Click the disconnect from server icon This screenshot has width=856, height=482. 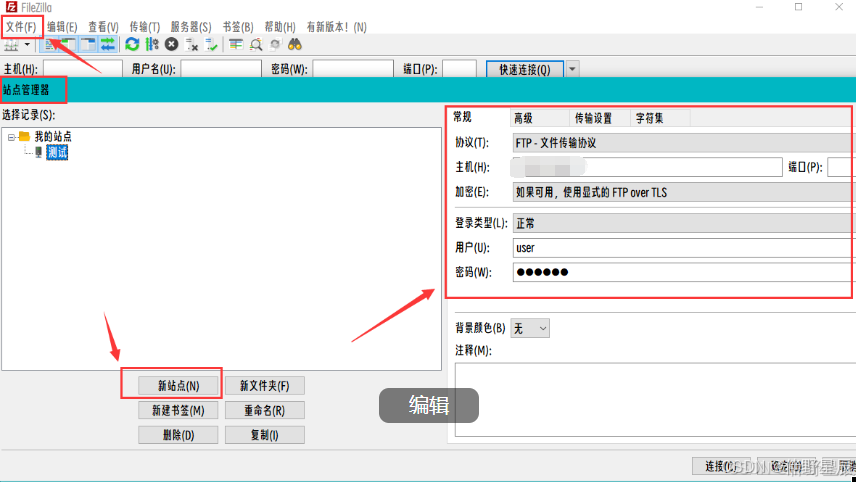(191, 45)
